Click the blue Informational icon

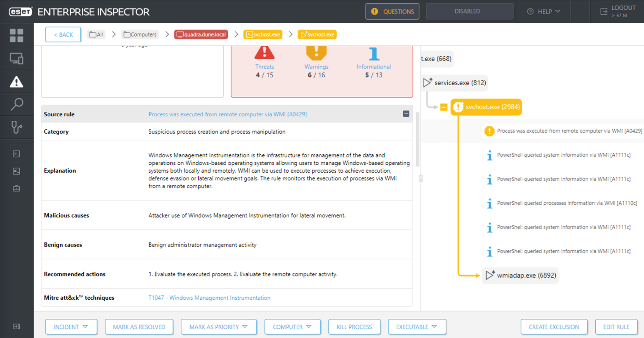(374, 54)
